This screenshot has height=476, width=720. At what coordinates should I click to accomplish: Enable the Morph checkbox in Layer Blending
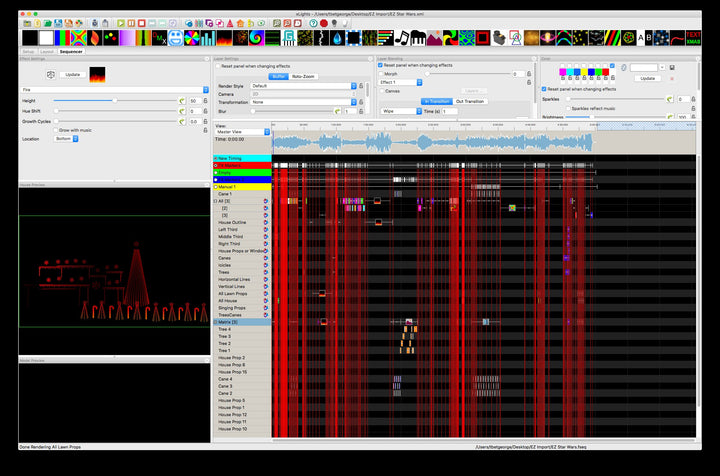[x=381, y=74]
